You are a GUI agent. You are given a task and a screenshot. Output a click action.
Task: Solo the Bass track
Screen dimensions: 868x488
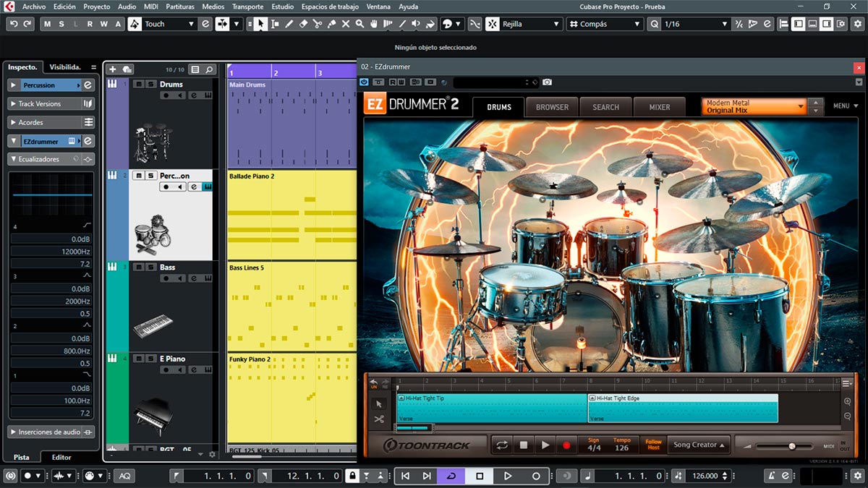150,267
